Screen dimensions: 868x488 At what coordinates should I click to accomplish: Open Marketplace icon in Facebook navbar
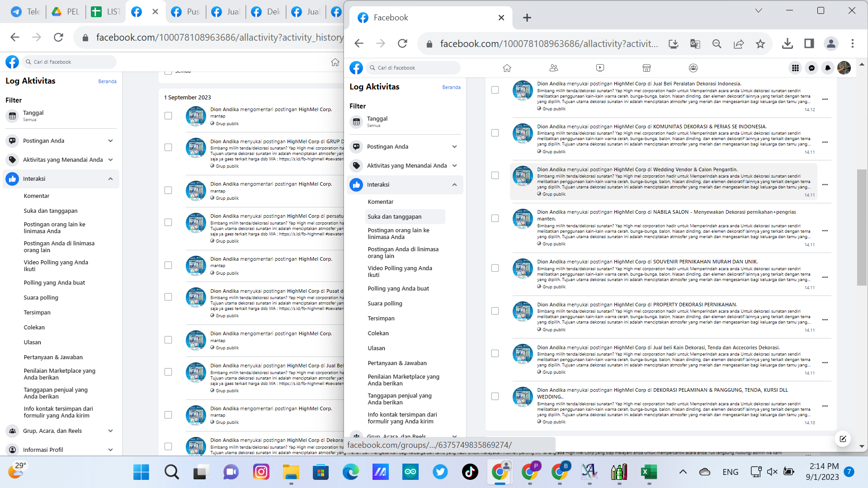pyautogui.click(x=646, y=68)
